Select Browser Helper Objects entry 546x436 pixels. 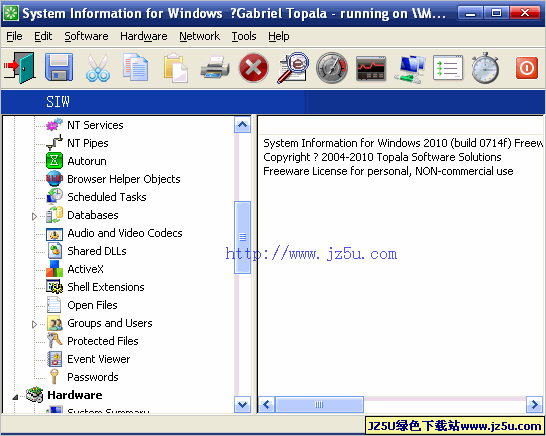[124, 179]
